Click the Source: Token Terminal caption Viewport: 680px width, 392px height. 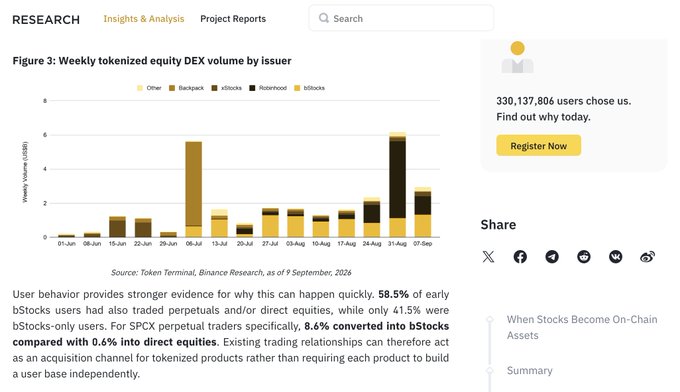231,273
